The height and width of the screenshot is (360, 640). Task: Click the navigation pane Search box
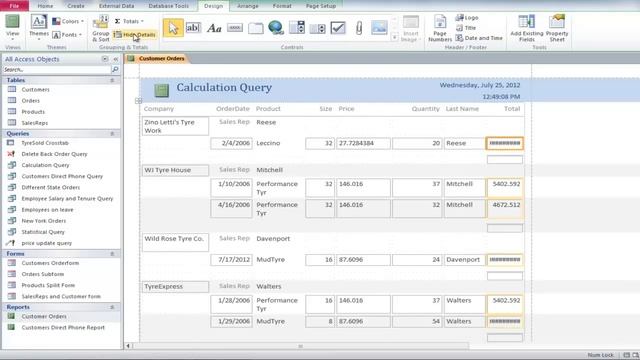(56, 70)
